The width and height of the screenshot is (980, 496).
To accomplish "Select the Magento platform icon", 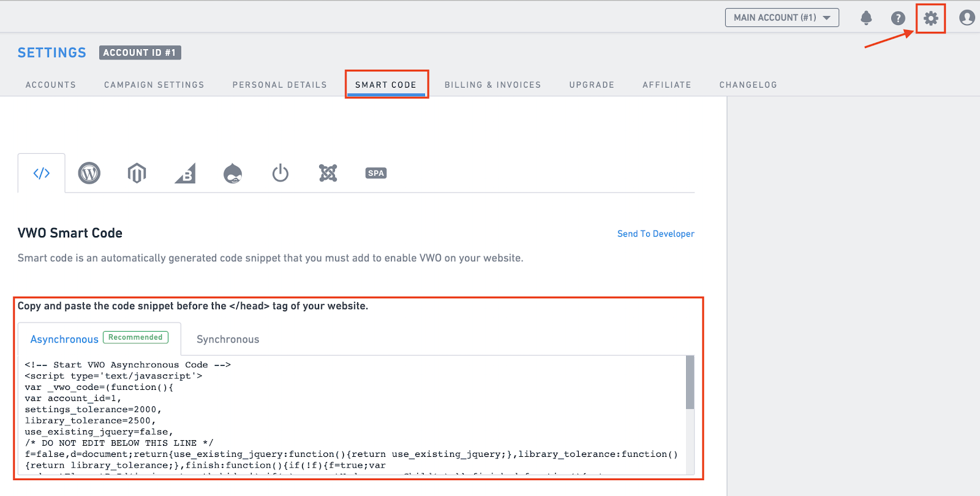I will point(137,174).
